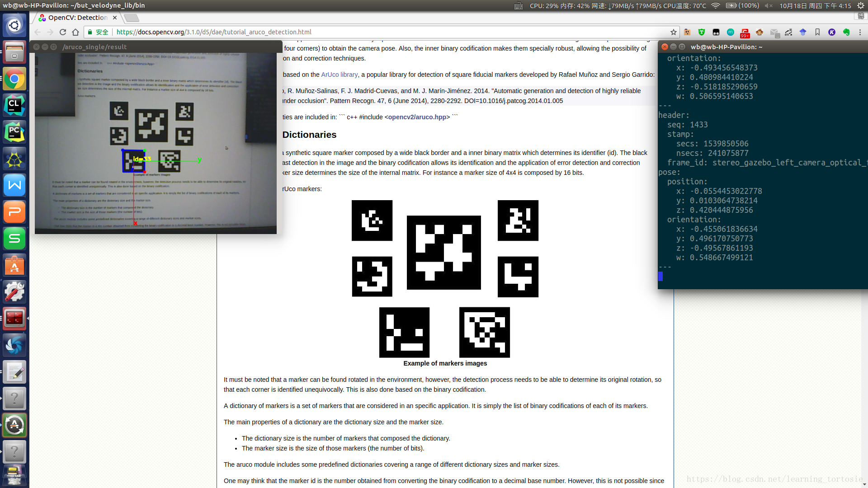The width and height of the screenshot is (868, 488).
Task: Open the mail checker extension icon
Action: (x=774, y=33)
